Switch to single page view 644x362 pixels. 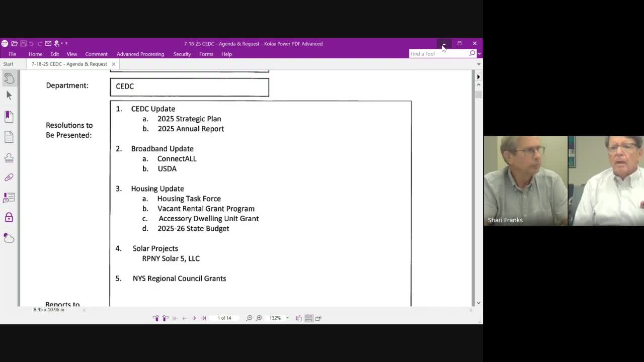click(x=299, y=318)
